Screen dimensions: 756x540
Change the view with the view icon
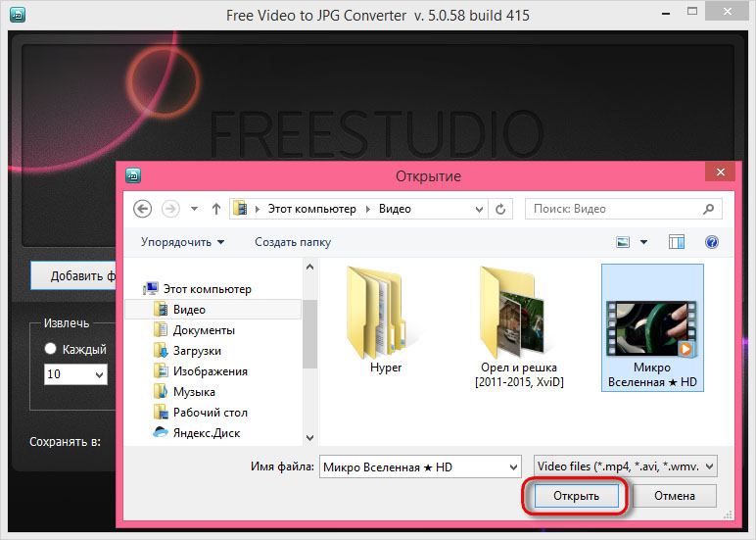pos(623,242)
